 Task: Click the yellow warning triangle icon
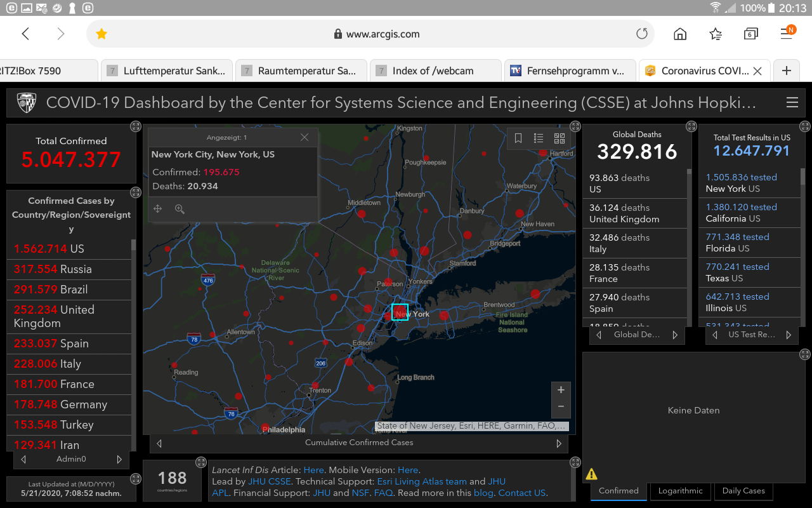coord(591,474)
